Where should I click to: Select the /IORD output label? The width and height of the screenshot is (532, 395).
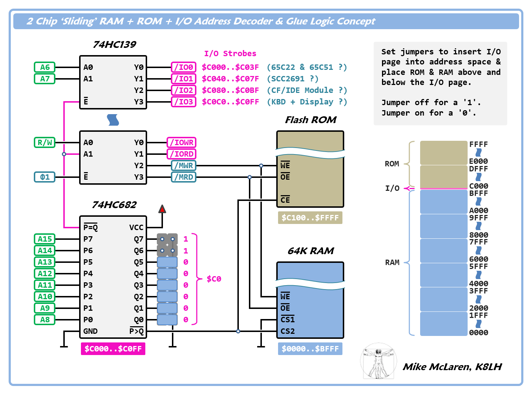pyautogui.click(x=182, y=154)
